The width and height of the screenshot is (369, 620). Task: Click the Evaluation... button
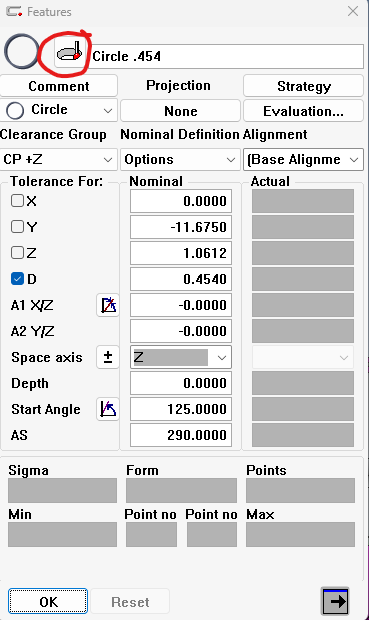[303, 111]
